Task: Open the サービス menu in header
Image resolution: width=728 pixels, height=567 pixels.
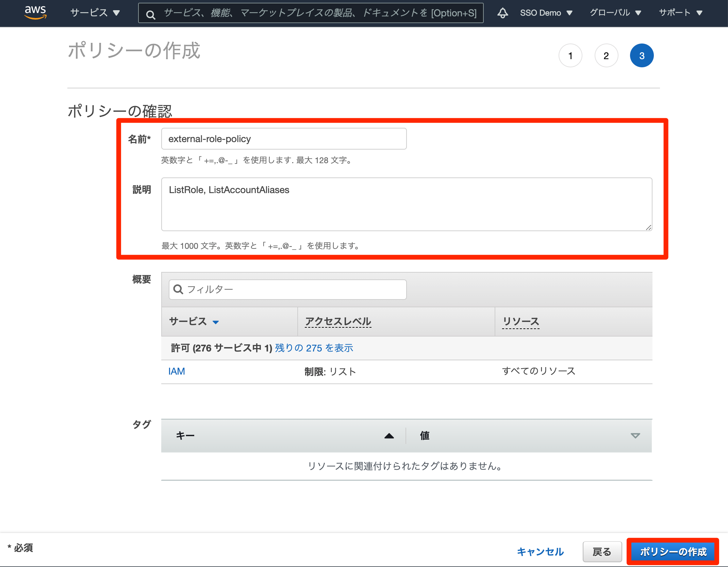Action: point(95,13)
